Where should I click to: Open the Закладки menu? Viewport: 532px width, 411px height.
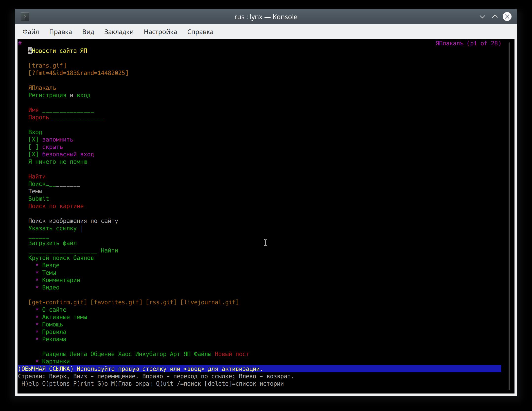[119, 32]
